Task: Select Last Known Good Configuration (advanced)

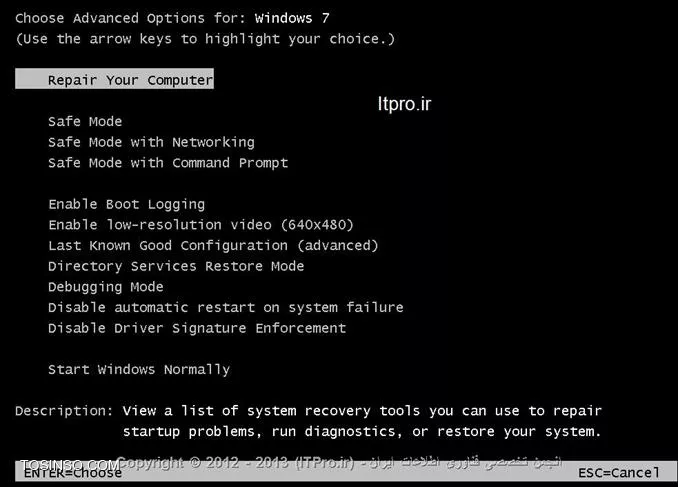Action: pyautogui.click(x=213, y=246)
